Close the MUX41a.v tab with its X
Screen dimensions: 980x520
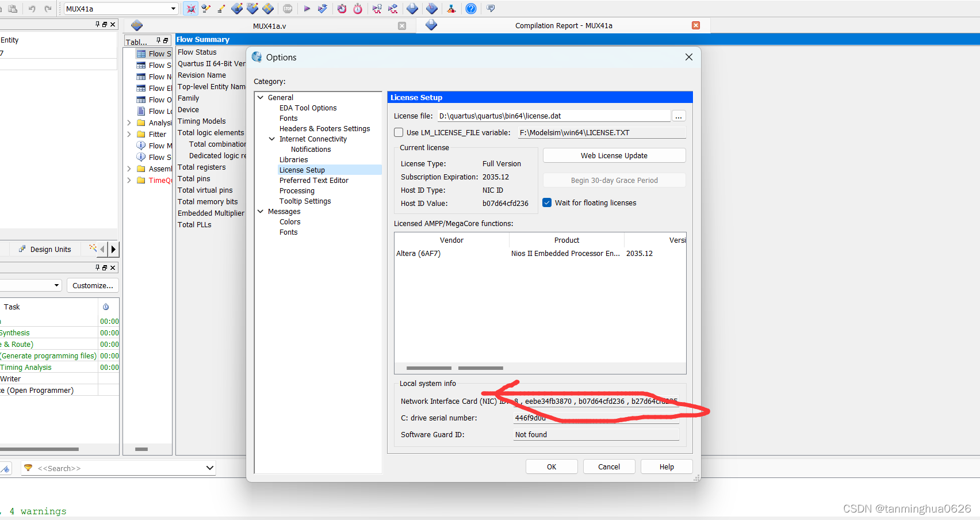(x=402, y=26)
